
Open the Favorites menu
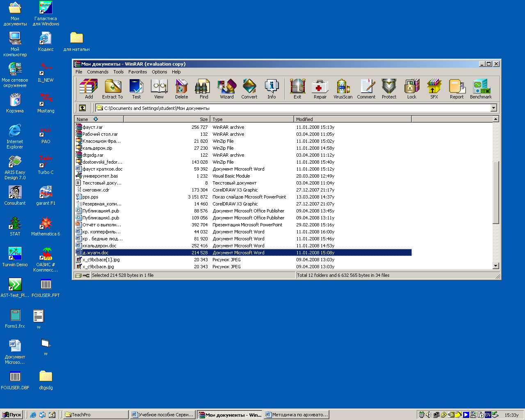[137, 72]
